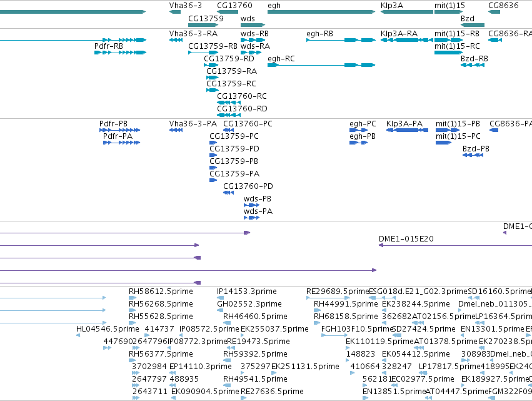Screen dimensions: 532x401
Task: Select protein egh-PB
Action: [363, 136]
